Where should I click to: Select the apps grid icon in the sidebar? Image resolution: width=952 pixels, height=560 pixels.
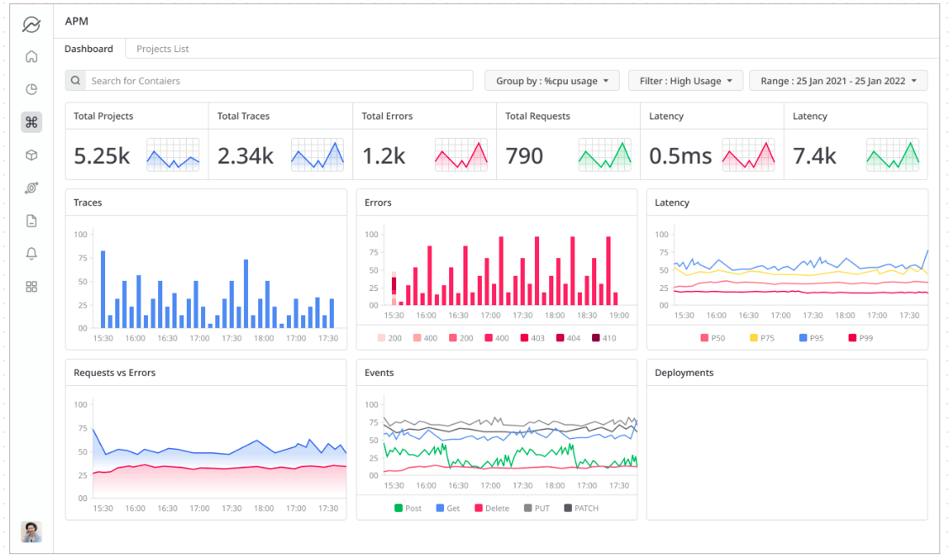pyautogui.click(x=31, y=286)
